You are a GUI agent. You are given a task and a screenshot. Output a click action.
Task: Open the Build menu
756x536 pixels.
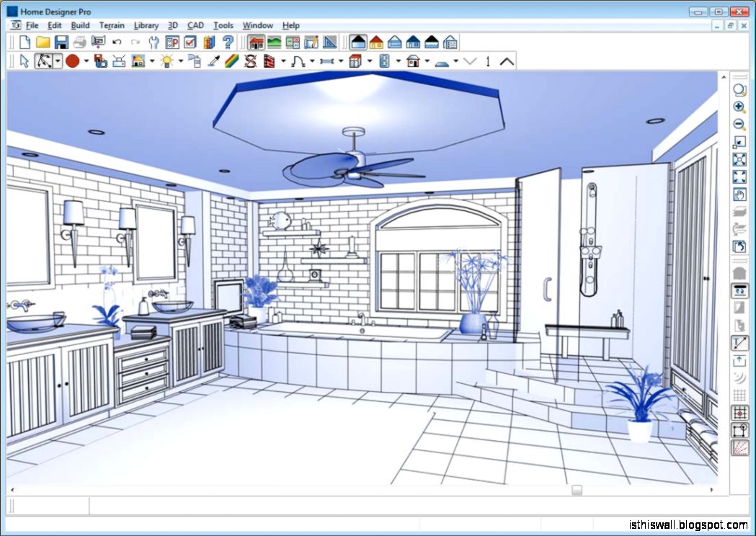tap(81, 25)
